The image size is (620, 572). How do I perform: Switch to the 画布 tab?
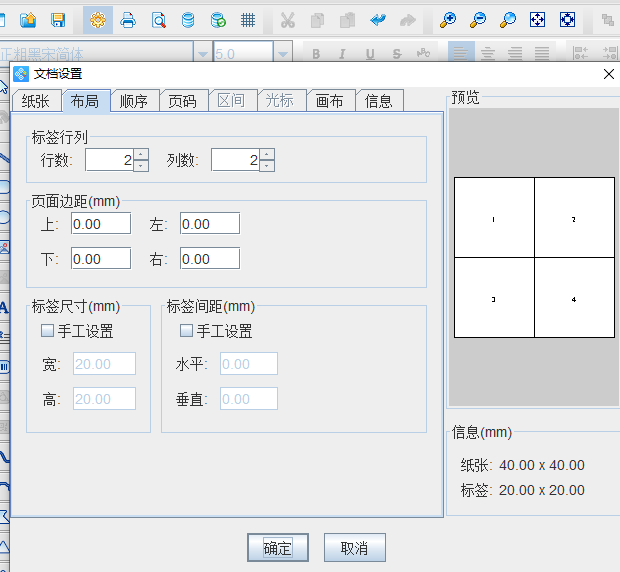(330, 100)
